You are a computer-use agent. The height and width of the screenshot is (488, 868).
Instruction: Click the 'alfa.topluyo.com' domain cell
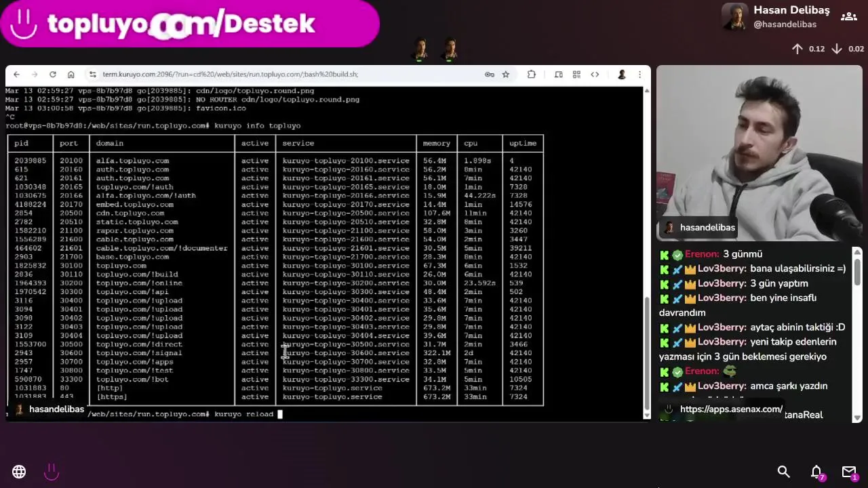pyautogui.click(x=132, y=161)
